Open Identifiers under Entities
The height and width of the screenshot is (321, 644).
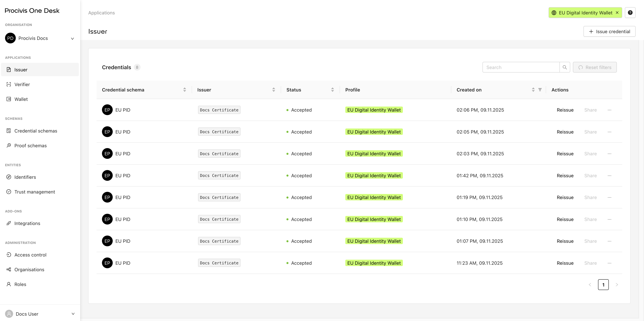tap(25, 177)
